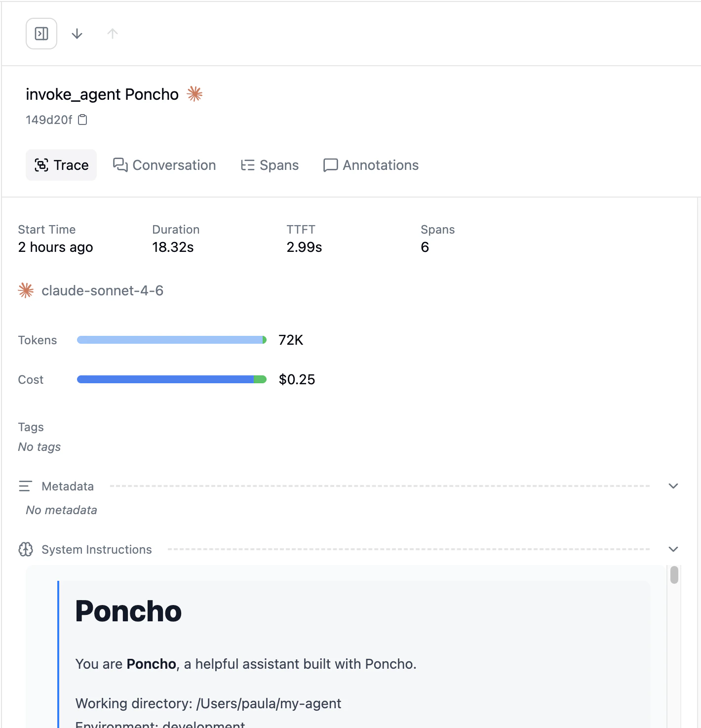The width and height of the screenshot is (701, 728).
Task: Open the Annotations tab
Action: 371,165
